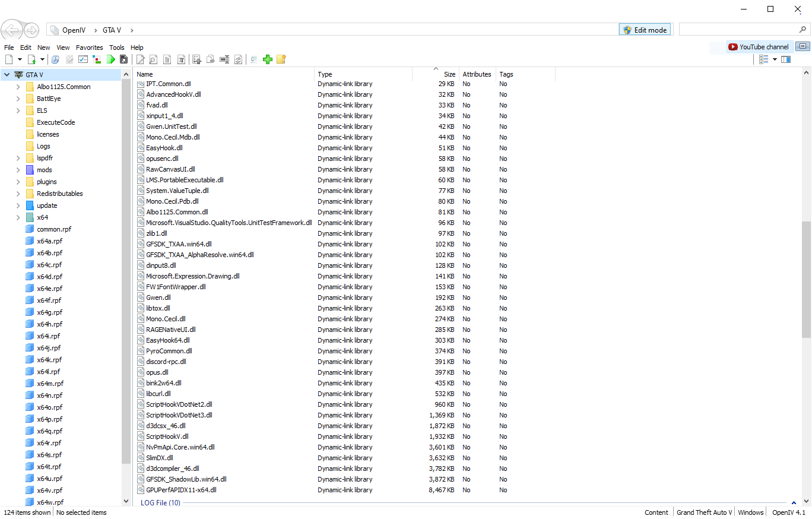Click the rename text-cursor toolbar icon
Viewport: 812px width, 519px height.
click(224, 59)
